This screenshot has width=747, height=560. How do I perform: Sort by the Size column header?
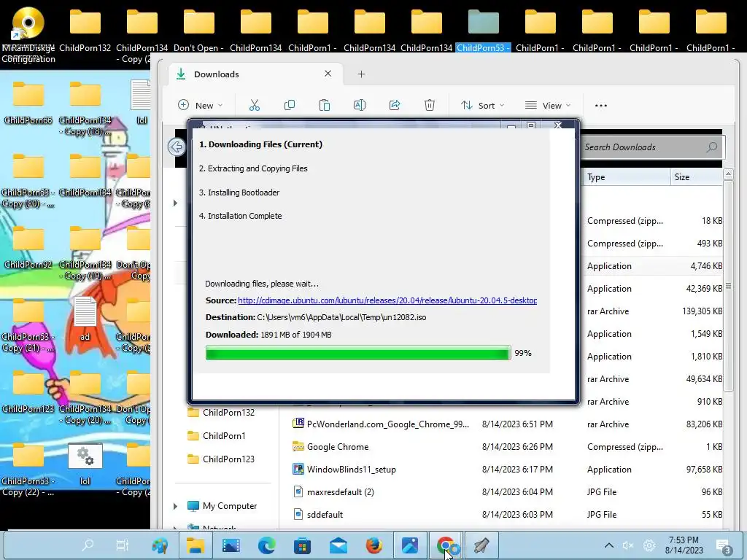pyautogui.click(x=697, y=177)
